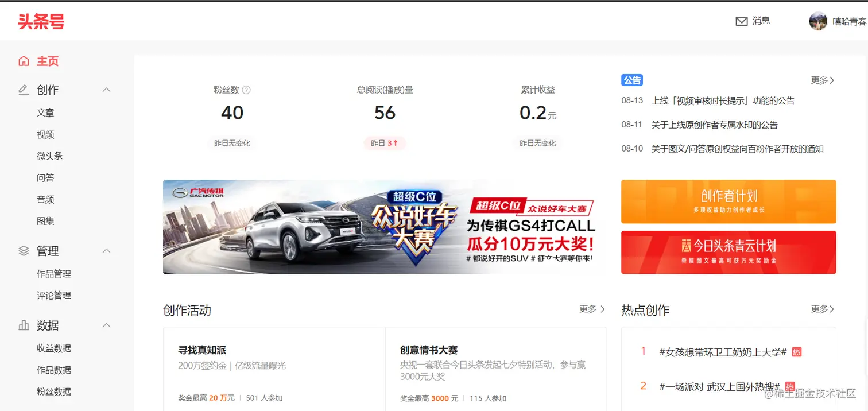
Task: Click the user avatar picture
Action: coord(818,21)
